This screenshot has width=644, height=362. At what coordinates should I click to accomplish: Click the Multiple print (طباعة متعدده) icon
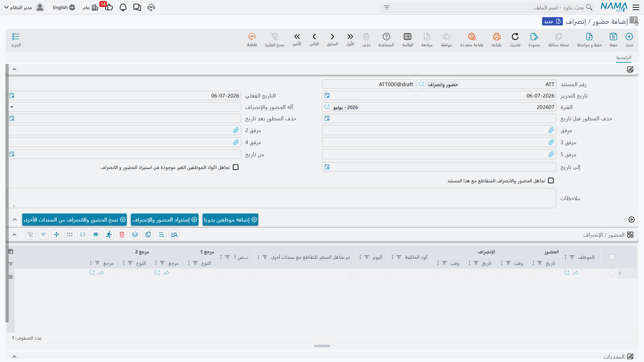pos(472,37)
